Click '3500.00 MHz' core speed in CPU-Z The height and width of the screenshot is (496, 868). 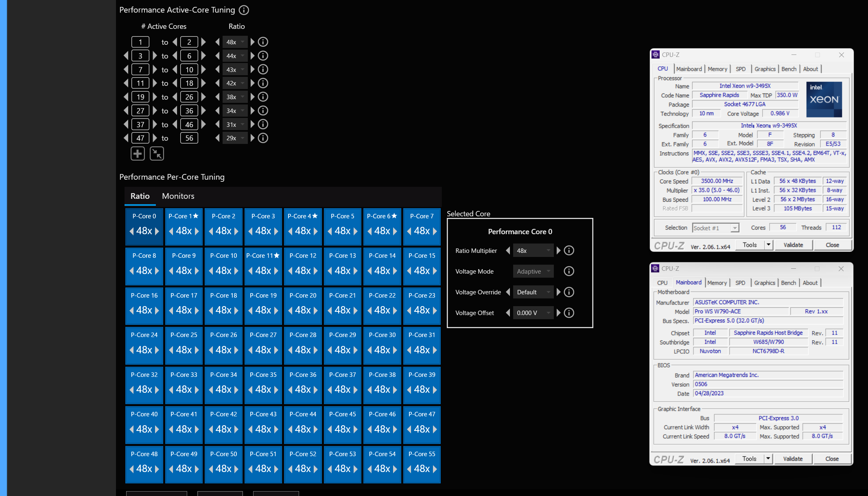[x=717, y=181]
